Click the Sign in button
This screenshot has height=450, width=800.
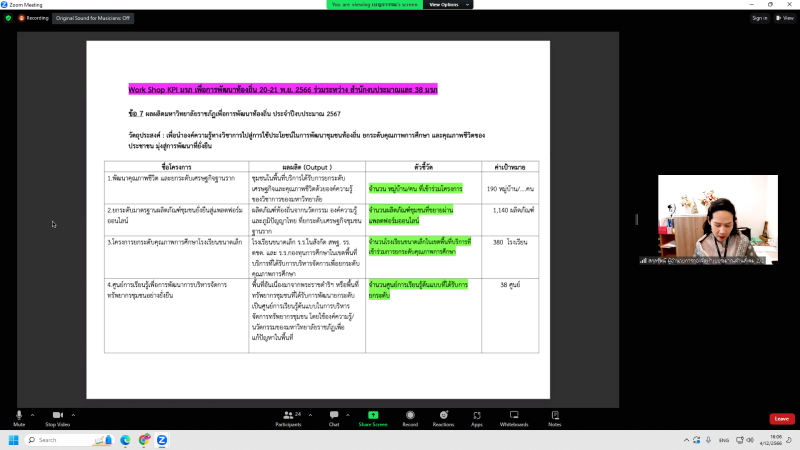click(759, 18)
